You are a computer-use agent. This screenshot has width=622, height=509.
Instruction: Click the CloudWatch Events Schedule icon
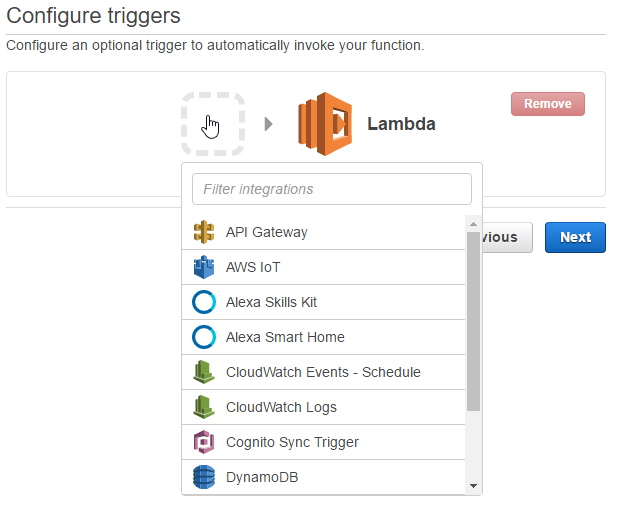pos(204,372)
